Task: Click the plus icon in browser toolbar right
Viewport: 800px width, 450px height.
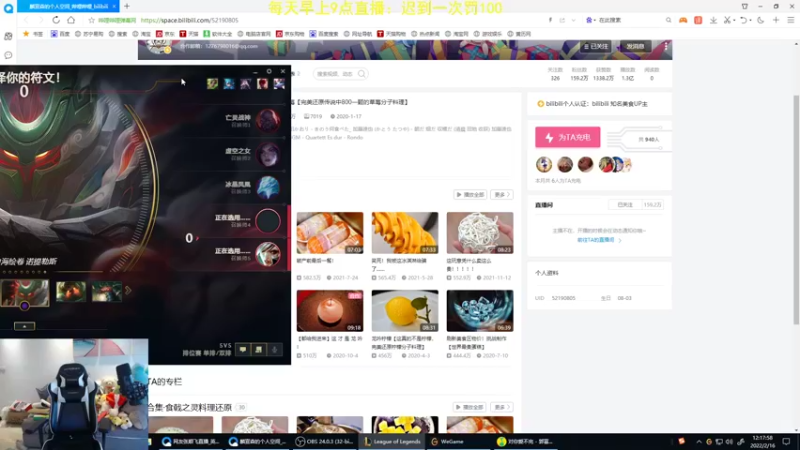Action: tap(776, 20)
